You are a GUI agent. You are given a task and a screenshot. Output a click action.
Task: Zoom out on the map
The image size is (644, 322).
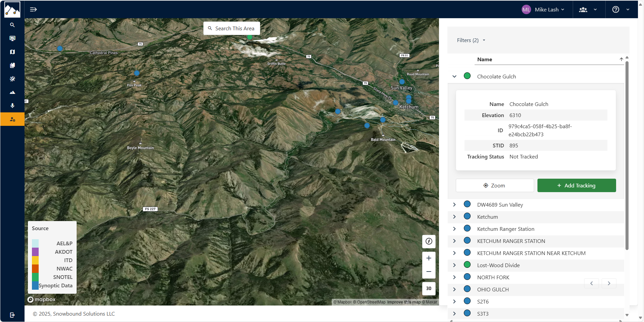pos(429,272)
